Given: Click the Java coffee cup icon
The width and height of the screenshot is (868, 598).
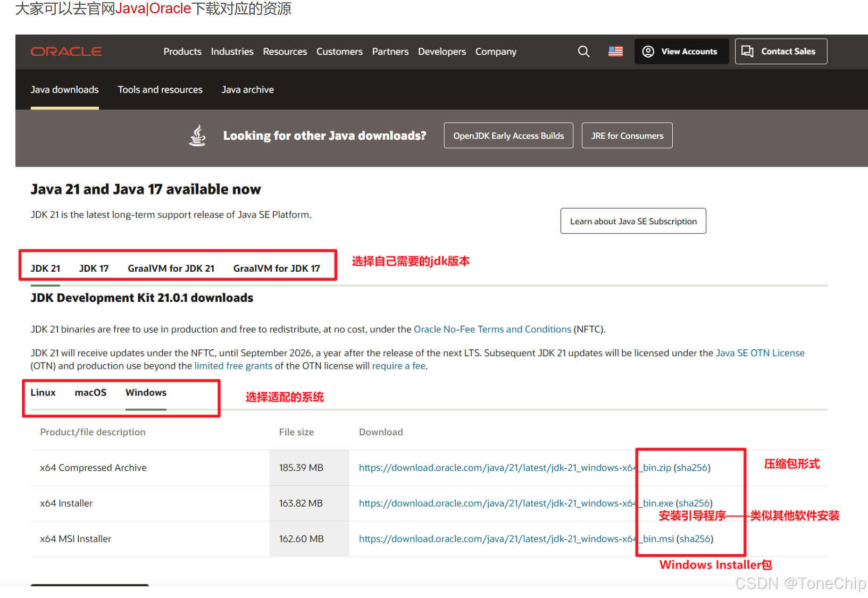Looking at the screenshot, I should [198, 136].
